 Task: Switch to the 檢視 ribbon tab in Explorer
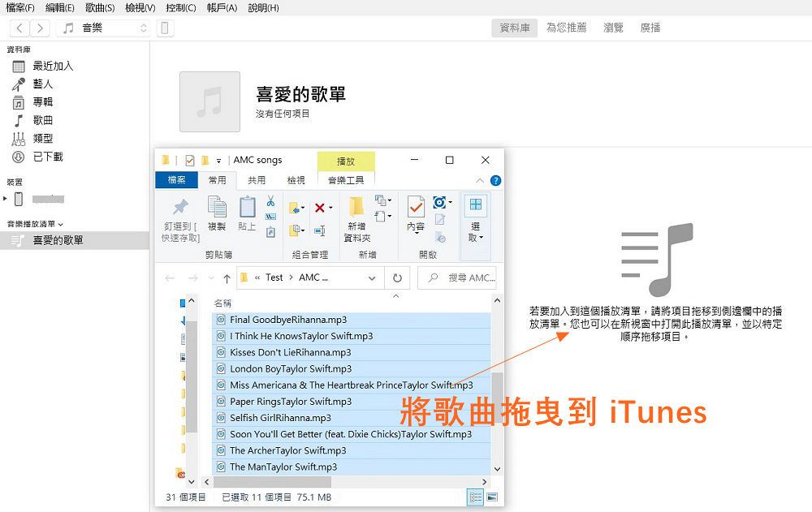click(296, 179)
